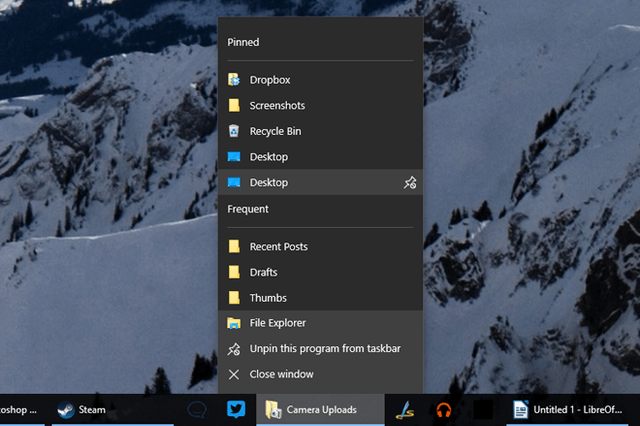Choose Close window in jump list
Viewport: 640px width, 426px height.
320,374
